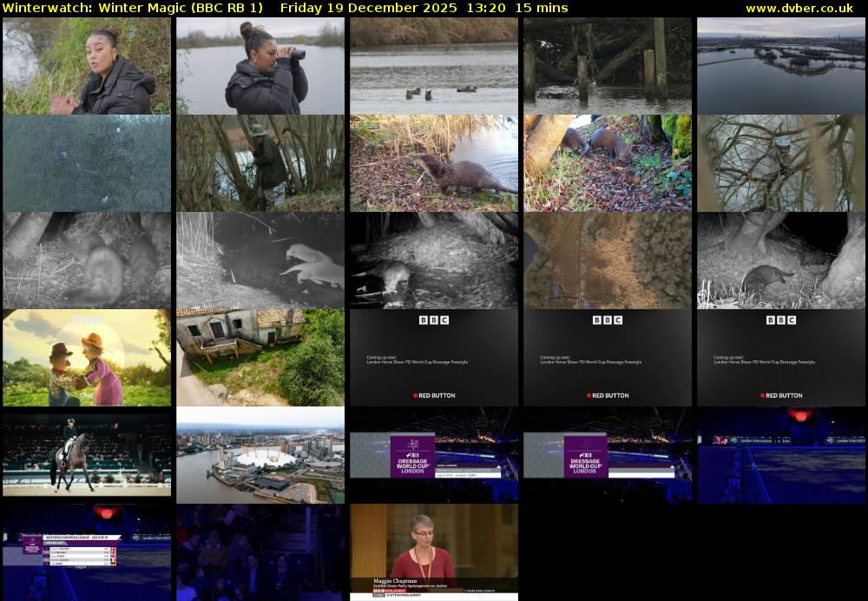Open thumbnail of ducks swimming on water
This screenshot has width=868, height=601.
[x=434, y=66]
